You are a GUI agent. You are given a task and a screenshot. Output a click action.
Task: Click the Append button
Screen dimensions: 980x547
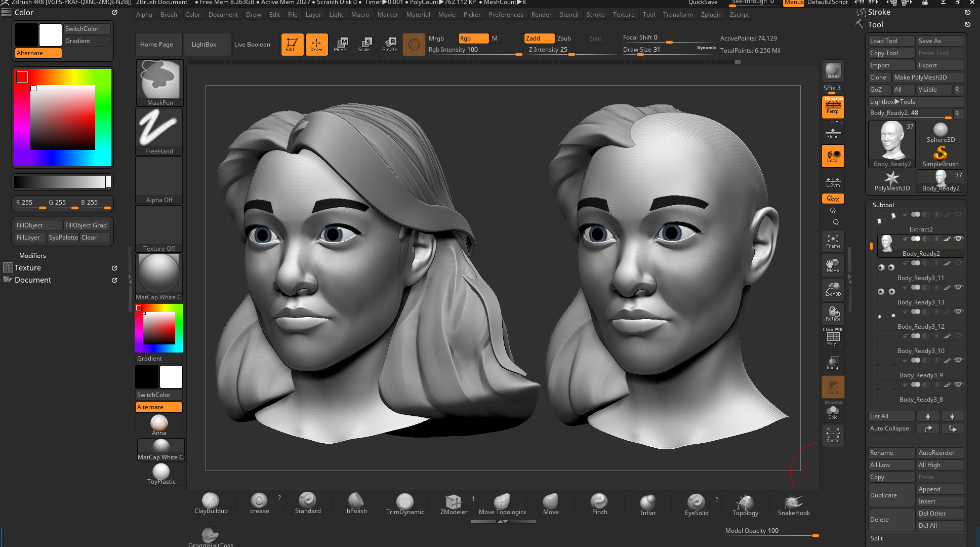click(x=941, y=489)
